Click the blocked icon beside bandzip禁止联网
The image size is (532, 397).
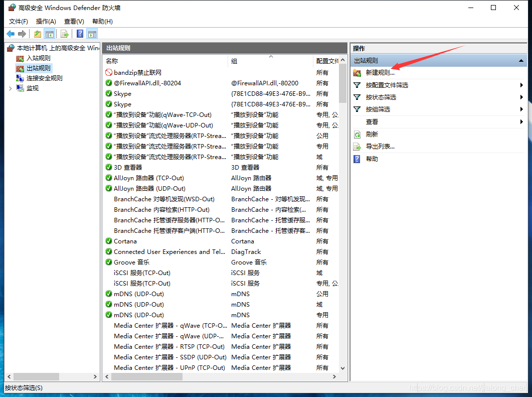pos(109,72)
